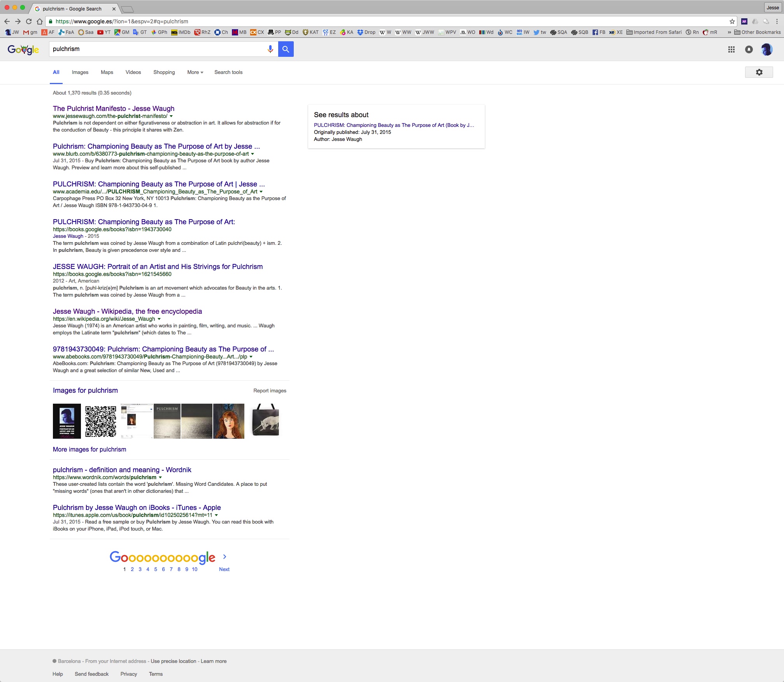Expand options arrow for academia.edu result
This screenshot has width=784, height=682.
click(x=261, y=192)
